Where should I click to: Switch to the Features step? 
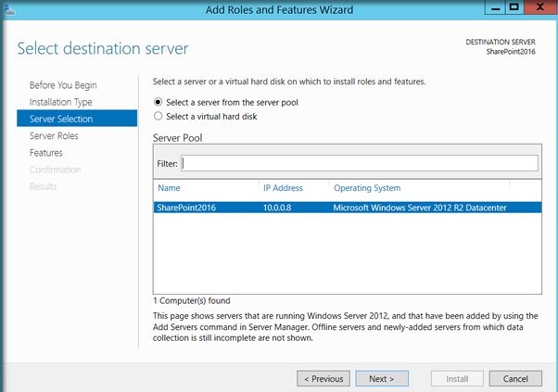(46, 152)
